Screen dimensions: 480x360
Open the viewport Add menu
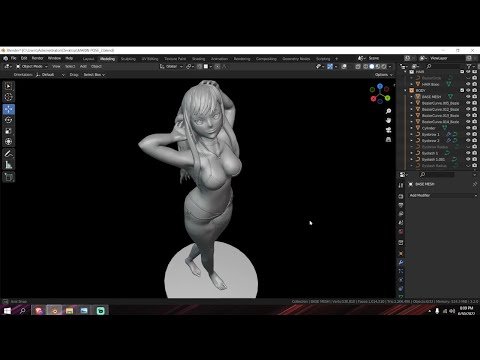pos(83,67)
